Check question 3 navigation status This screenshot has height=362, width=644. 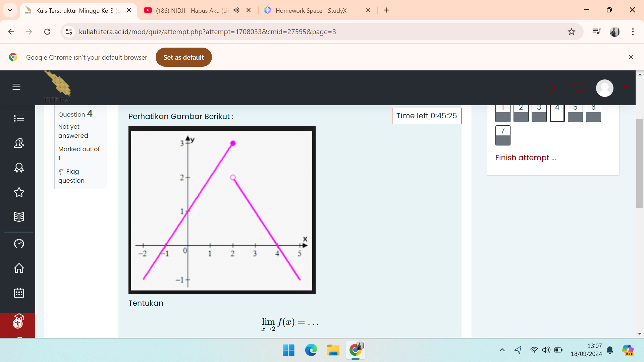(x=538, y=112)
